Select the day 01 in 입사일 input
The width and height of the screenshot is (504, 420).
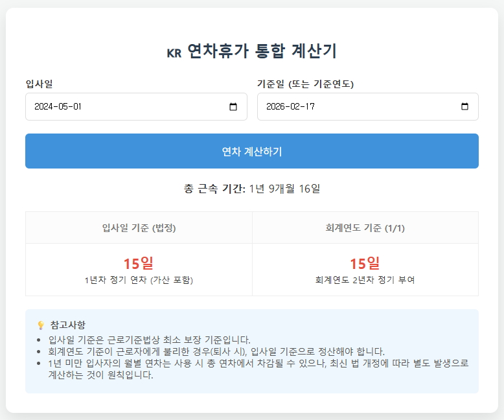click(77, 107)
